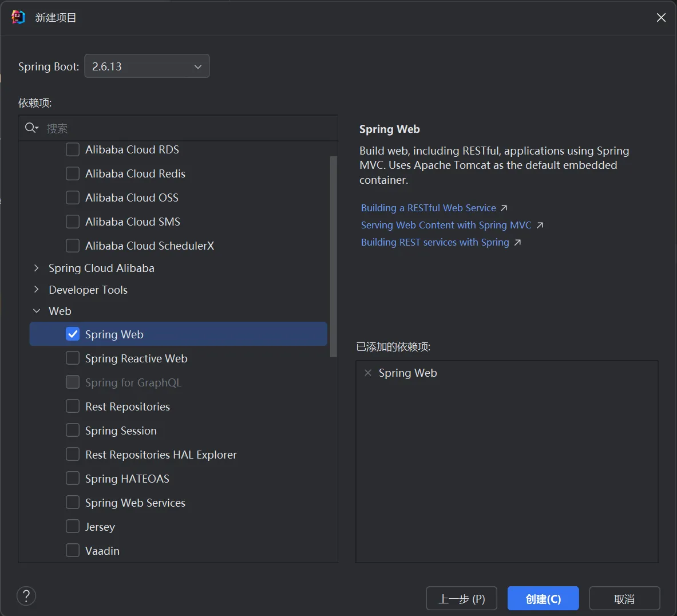Open the Building a RESTful Web Service link

pos(428,208)
